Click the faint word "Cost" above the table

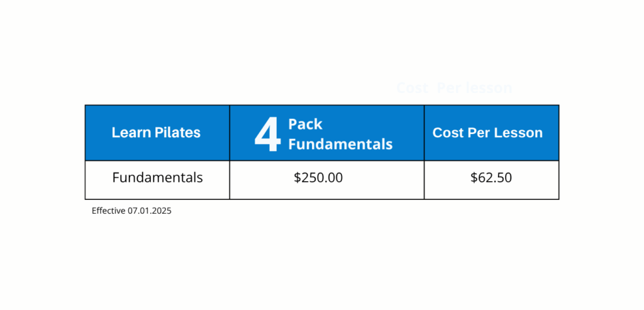[x=412, y=89]
